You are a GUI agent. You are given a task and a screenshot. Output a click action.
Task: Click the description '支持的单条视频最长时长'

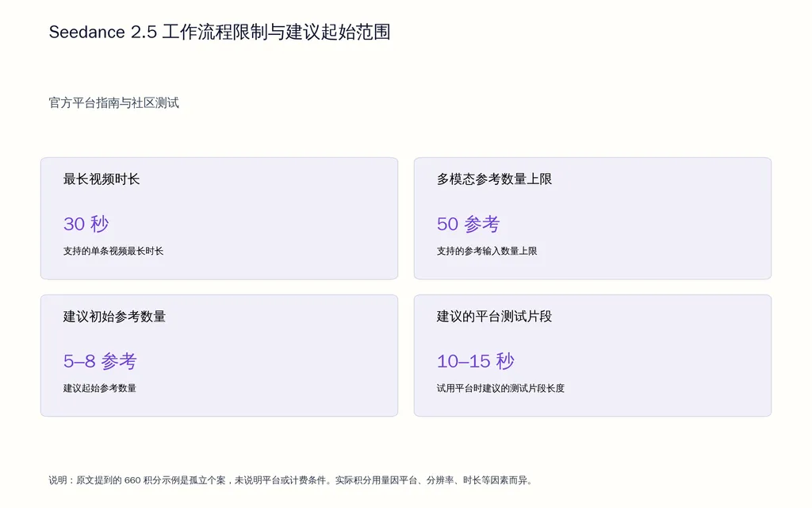(x=113, y=251)
